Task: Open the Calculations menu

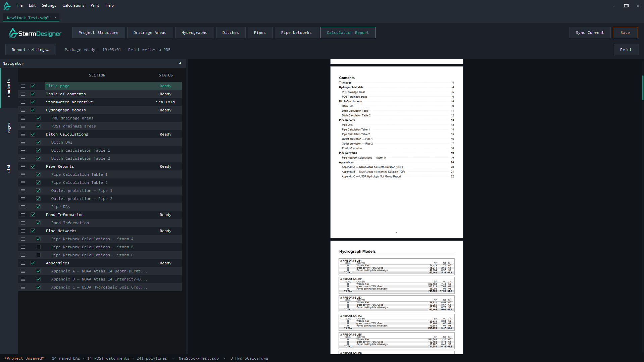Action: 73,5
